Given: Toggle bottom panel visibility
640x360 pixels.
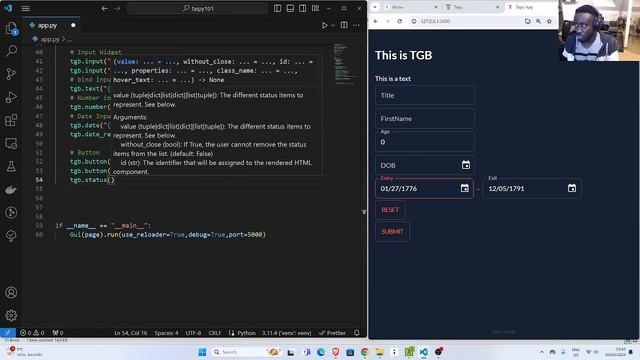Looking at the screenshot, I should click(x=290, y=8).
